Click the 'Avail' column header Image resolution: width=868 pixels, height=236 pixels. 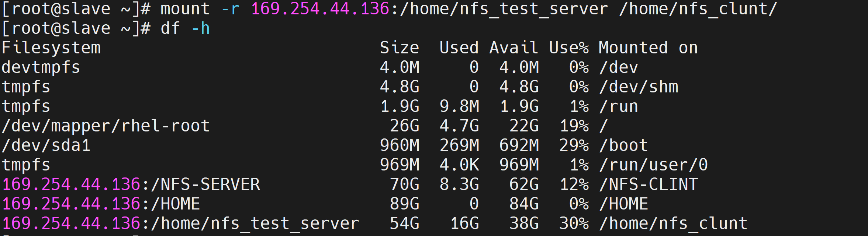[x=514, y=48]
